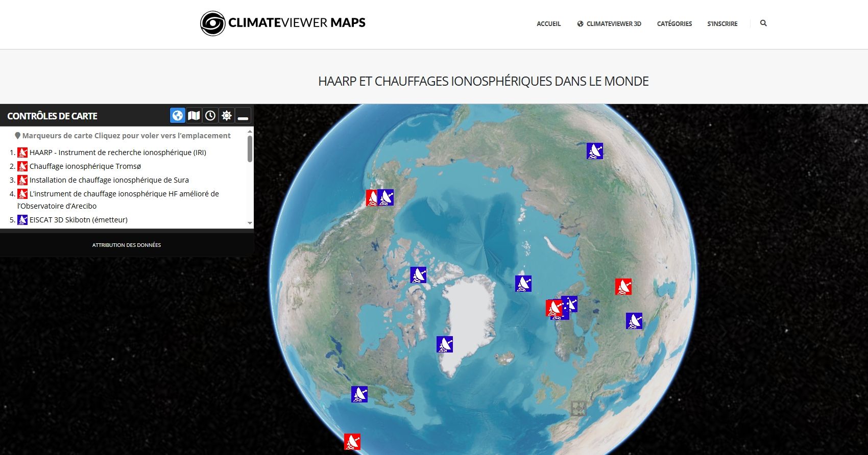This screenshot has width=868, height=455.
Task: Click the ClimateViewer Maps logo
Action: (x=283, y=23)
